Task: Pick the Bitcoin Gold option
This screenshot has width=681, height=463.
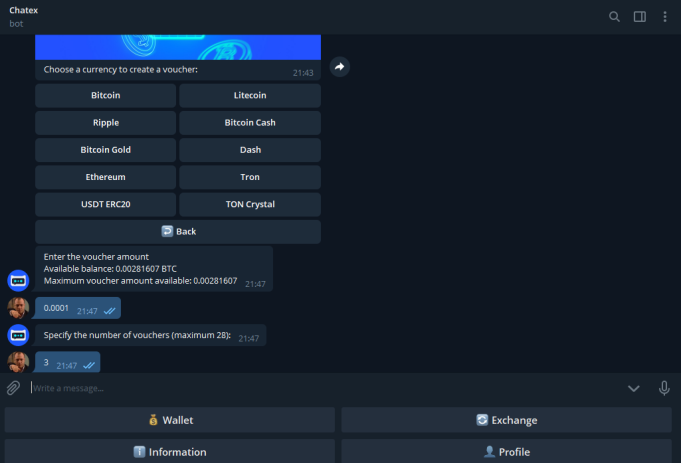Action: [106, 150]
